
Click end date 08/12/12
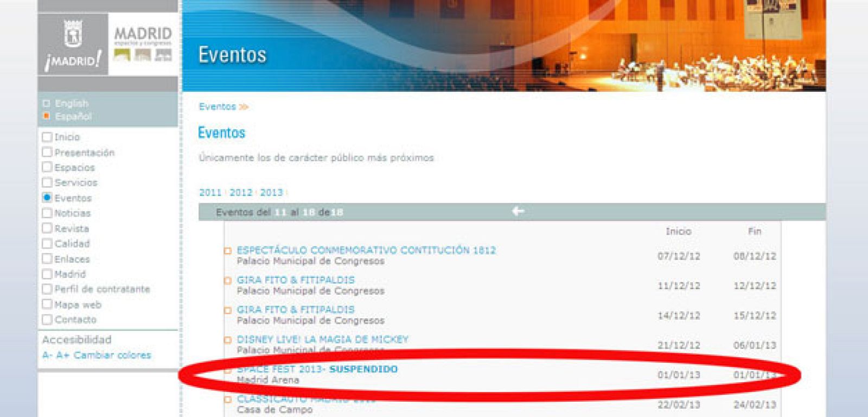[755, 256]
